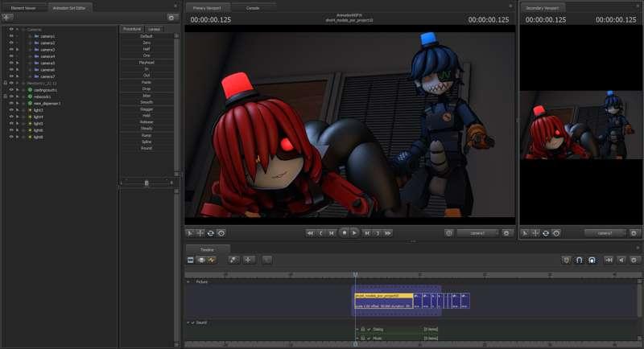
Task: Collapse the Sound track group
Action: tap(188, 322)
